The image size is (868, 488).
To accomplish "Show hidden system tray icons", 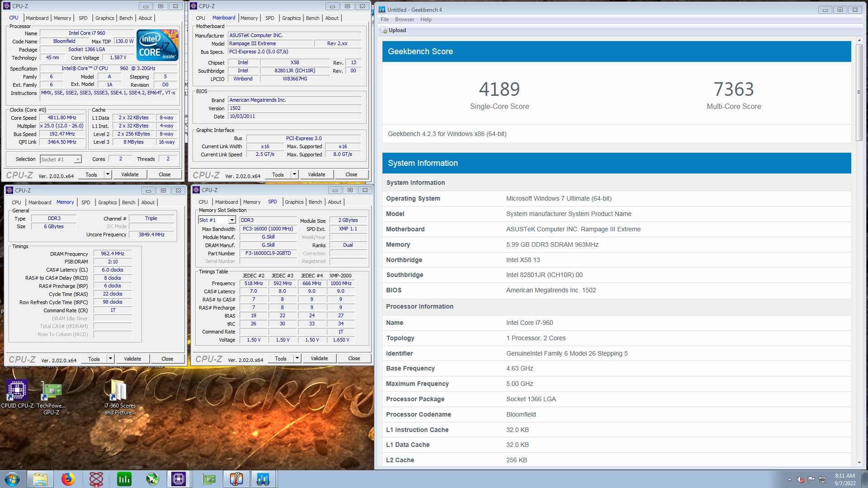I will click(789, 479).
